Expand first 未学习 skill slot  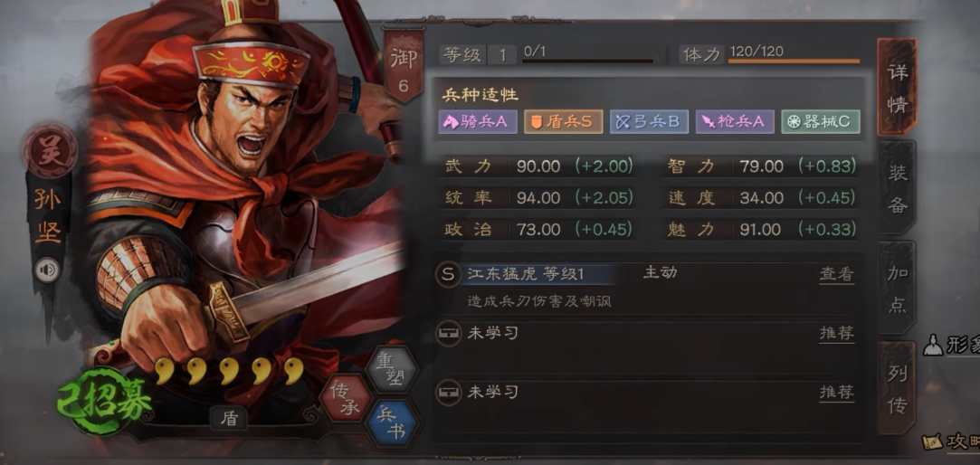point(646,345)
